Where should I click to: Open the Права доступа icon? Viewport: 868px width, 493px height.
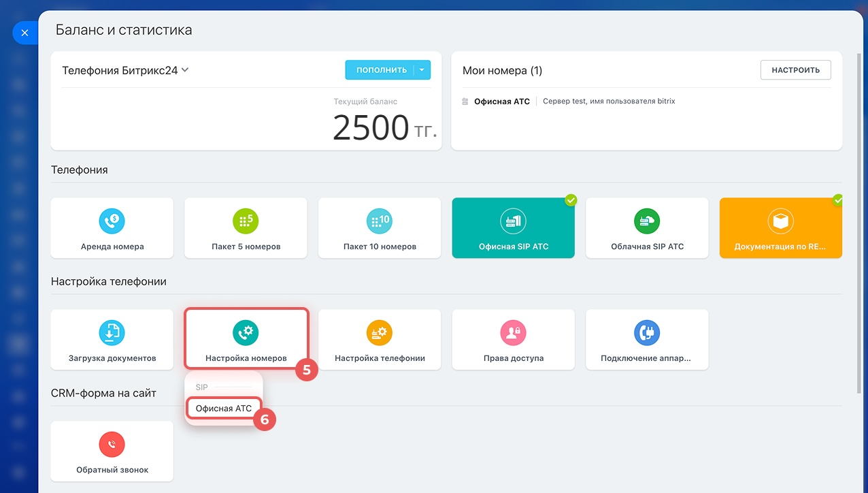pyautogui.click(x=513, y=332)
